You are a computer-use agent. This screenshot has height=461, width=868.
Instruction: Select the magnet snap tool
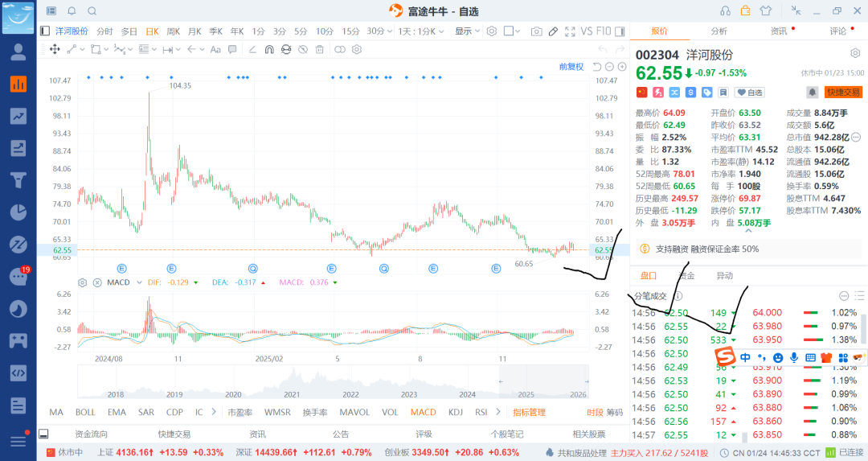tap(269, 49)
